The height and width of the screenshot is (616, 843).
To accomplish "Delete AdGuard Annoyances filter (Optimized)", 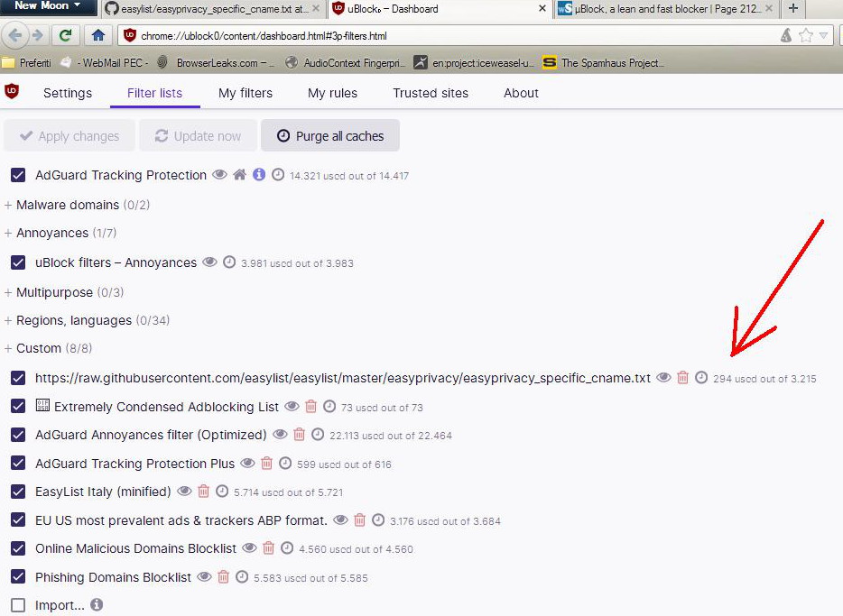I will click(300, 435).
